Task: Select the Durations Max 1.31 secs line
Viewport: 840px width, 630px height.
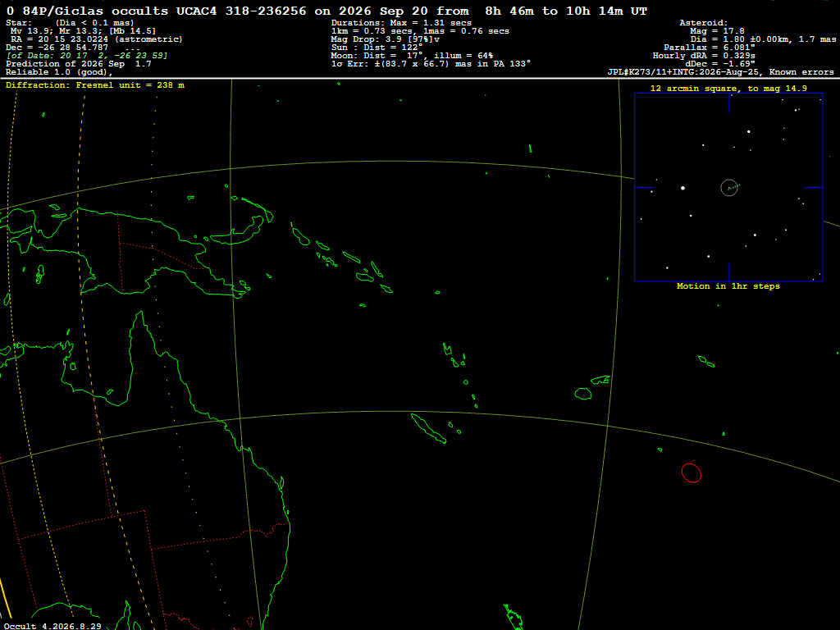Action: [401, 23]
